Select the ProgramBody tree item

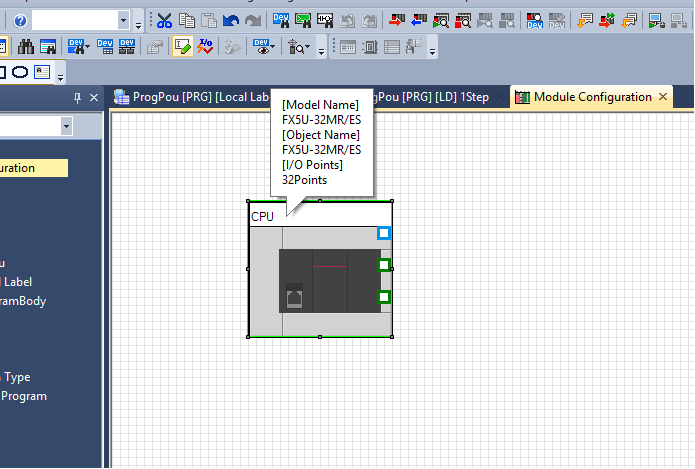click(23, 301)
